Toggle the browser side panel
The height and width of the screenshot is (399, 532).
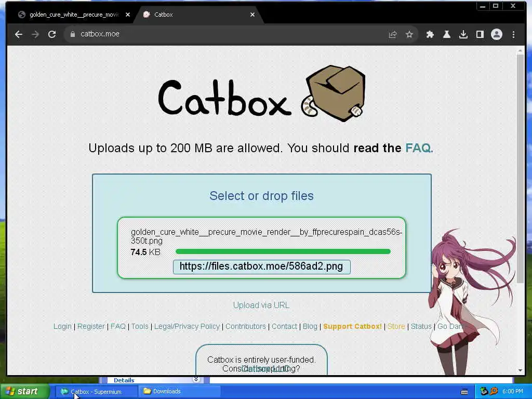click(480, 34)
